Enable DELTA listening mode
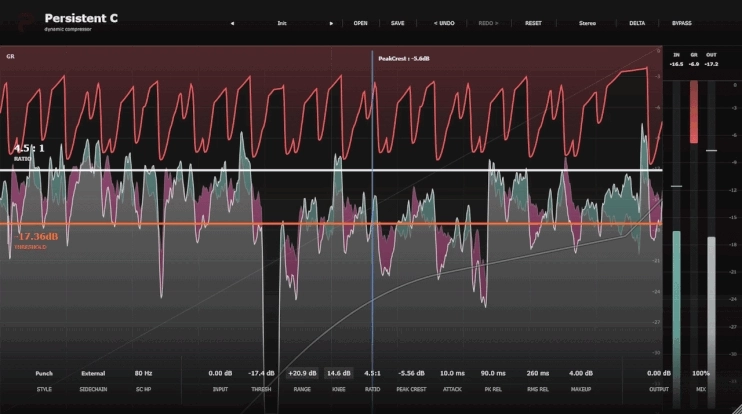 pyautogui.click(x=637, y=23)
